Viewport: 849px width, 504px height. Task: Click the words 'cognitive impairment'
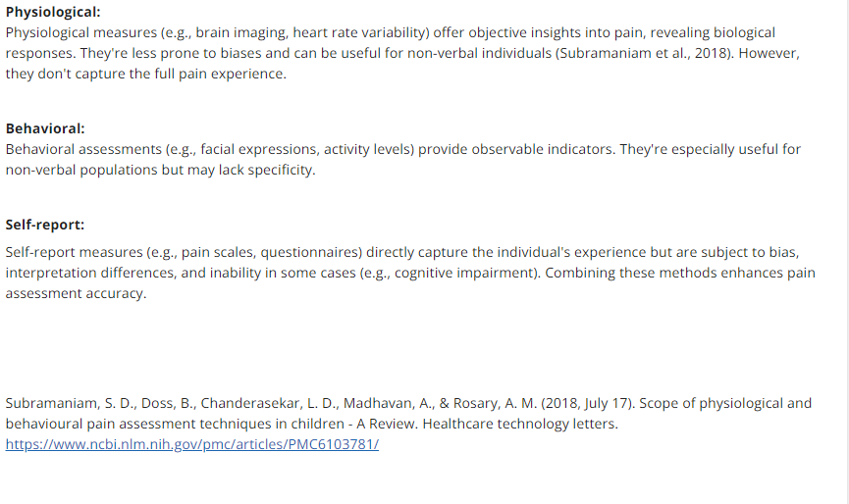point(463,273)
